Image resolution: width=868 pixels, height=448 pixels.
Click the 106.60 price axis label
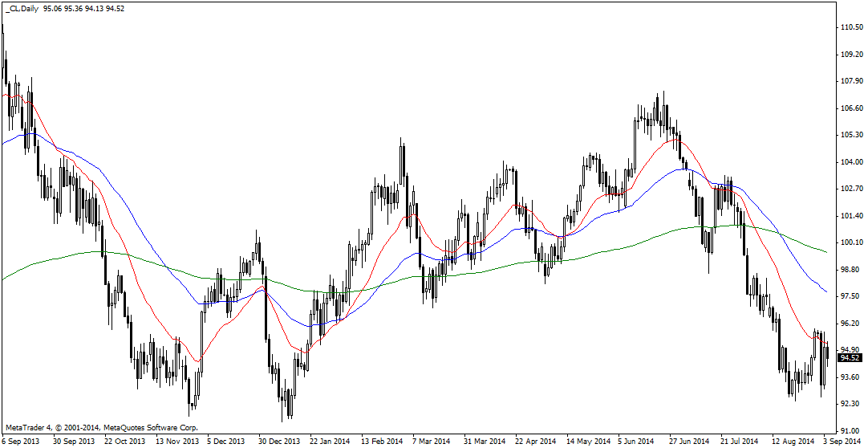[851, 108]
